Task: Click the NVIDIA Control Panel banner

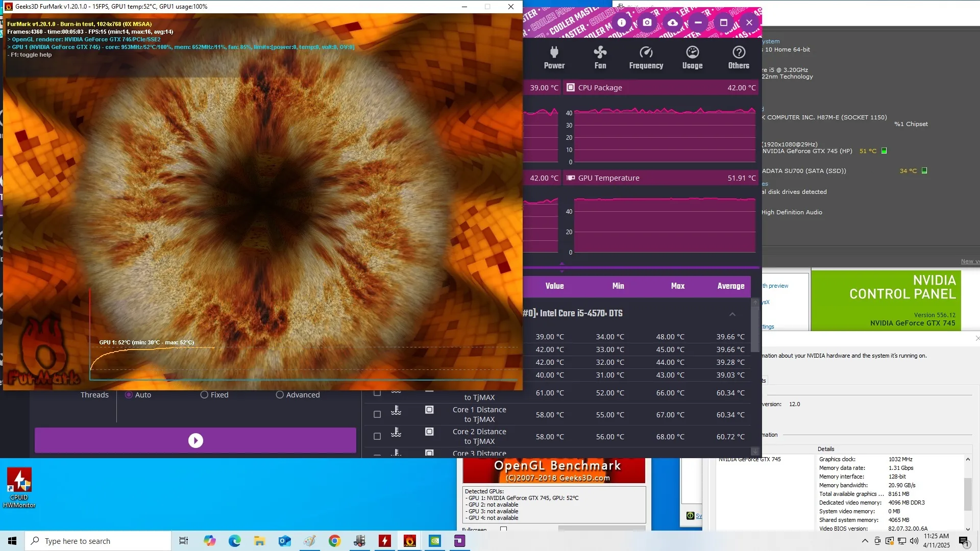Action: [886, 300]
